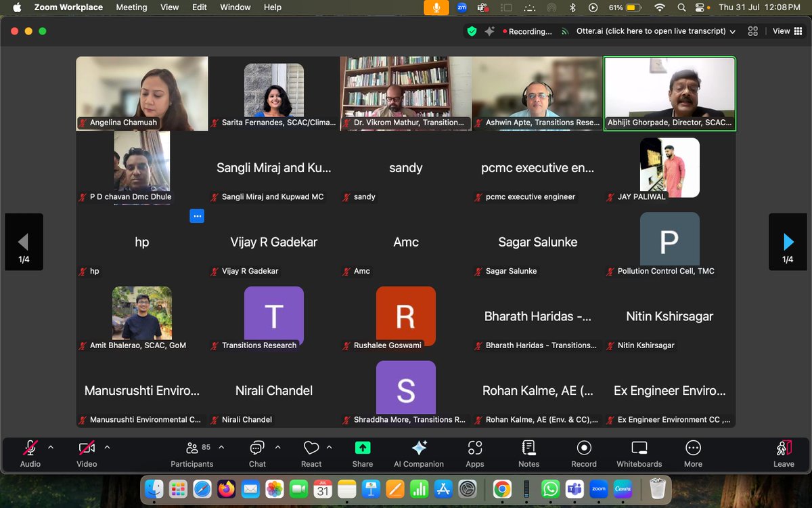The image size is (812, 508).
Task: Open Spotlight search in menu bar
Action: 682,7
